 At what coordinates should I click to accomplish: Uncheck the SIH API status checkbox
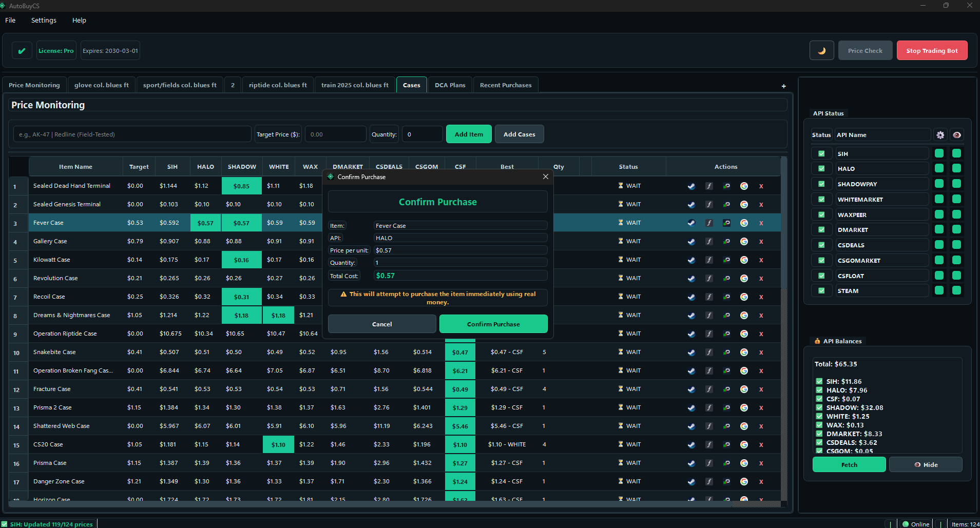(821, 153)
